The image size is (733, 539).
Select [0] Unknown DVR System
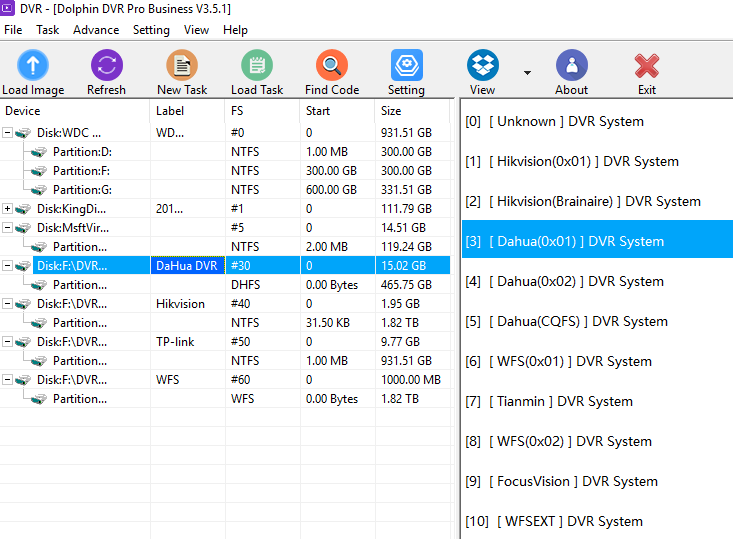point(597,122)
